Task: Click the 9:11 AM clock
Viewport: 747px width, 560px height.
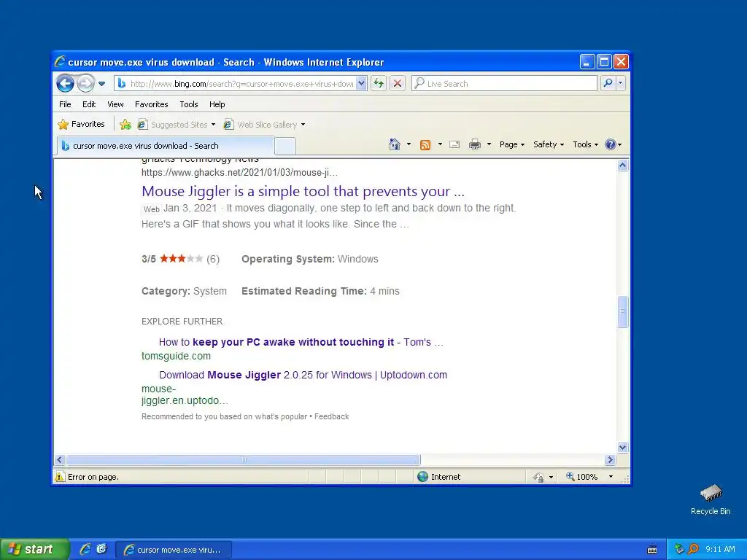Action: pyautogui.click(x=720, y=549)
